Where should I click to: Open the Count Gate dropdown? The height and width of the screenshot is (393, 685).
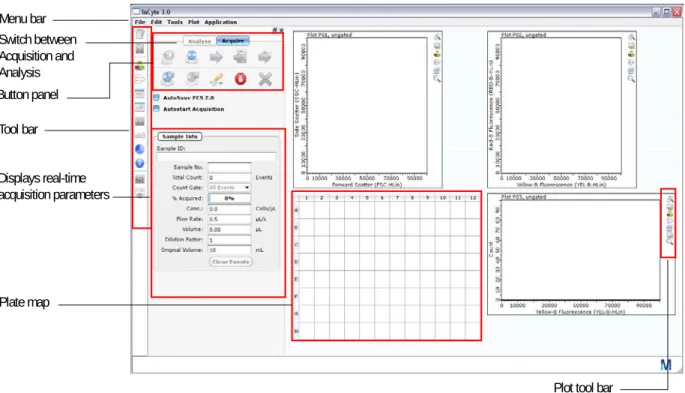click(229, 188)
